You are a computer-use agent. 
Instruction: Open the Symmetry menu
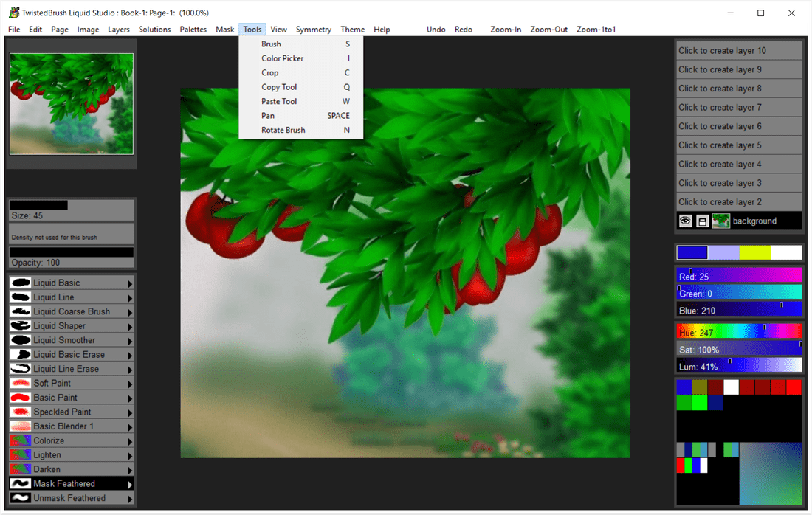pyautogui.click(x=313, y=30)
